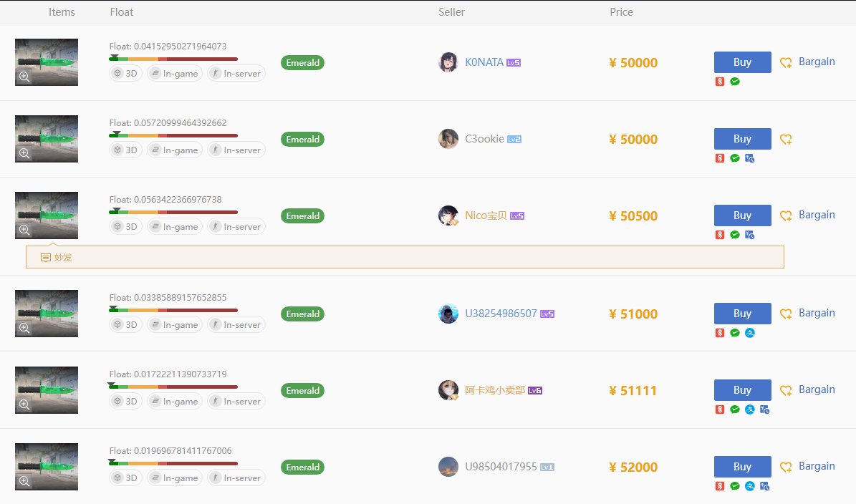
Task: Click Buy on the ¥51111 listing
Action: coord(742,389)
